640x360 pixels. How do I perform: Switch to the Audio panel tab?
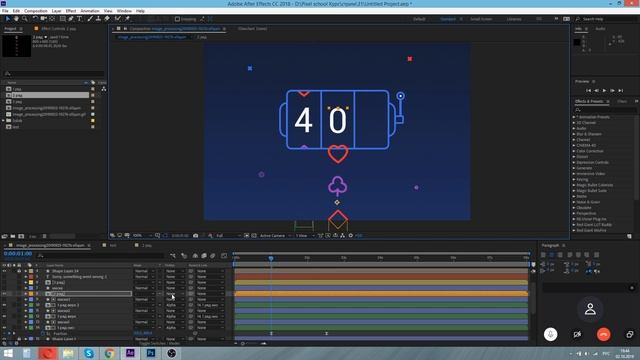600,29
